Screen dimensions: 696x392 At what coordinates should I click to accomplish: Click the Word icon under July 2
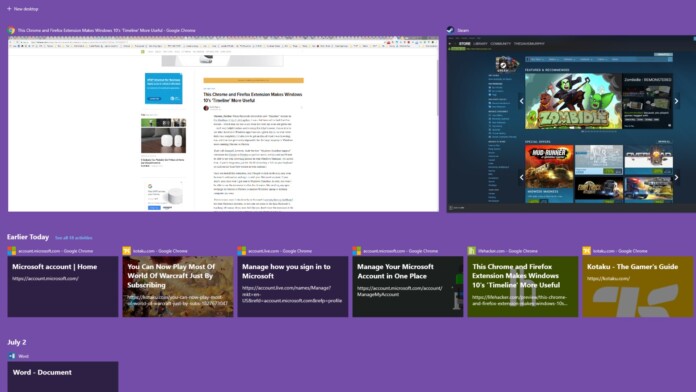tap(12, 356)
